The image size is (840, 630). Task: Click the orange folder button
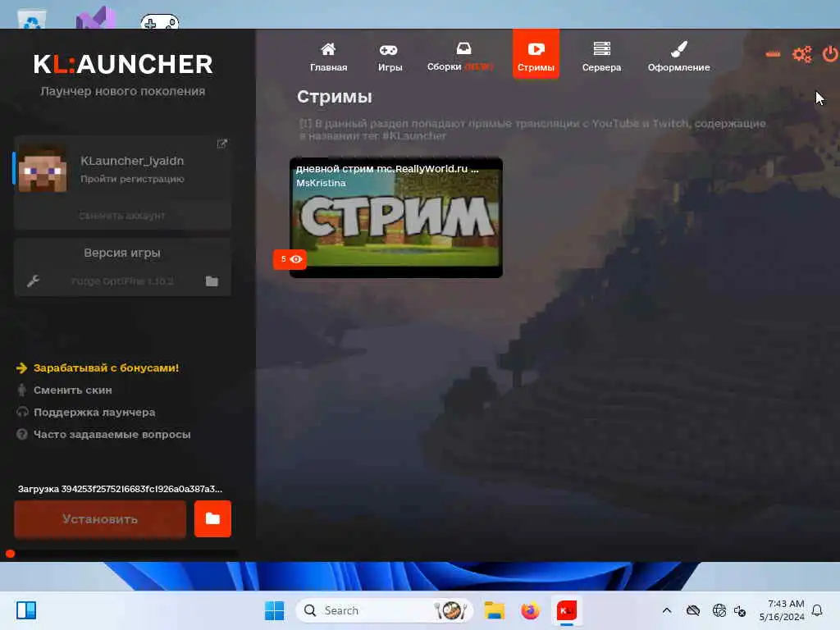tap(212, 518)
